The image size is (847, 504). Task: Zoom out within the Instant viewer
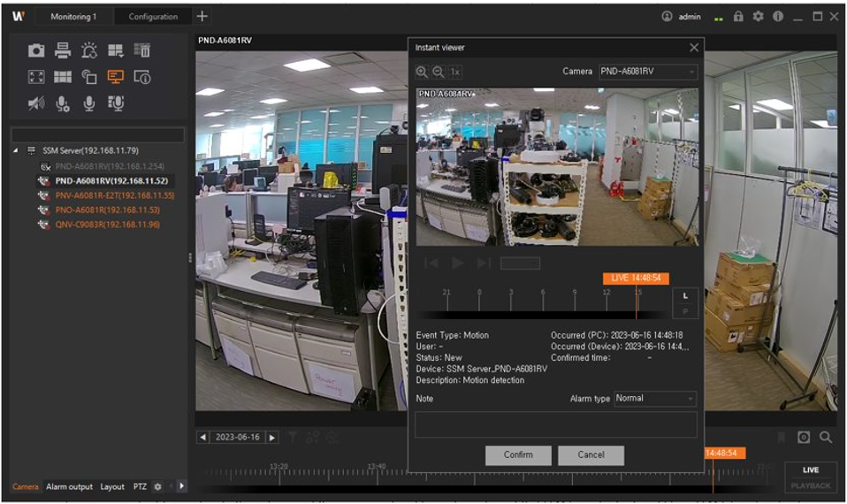click(438, 72)
